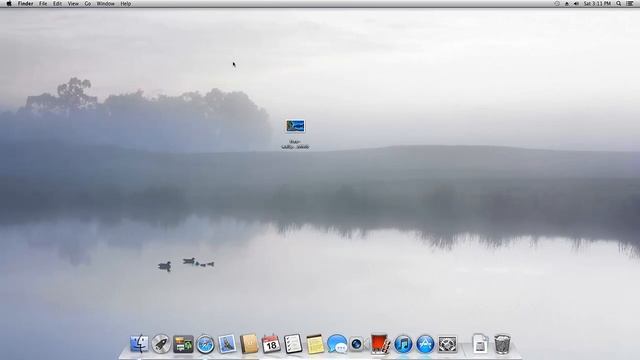Open the Help menu
Viewport: 640px width, 360px height.
pyautogui.click(x=126, y=4)
